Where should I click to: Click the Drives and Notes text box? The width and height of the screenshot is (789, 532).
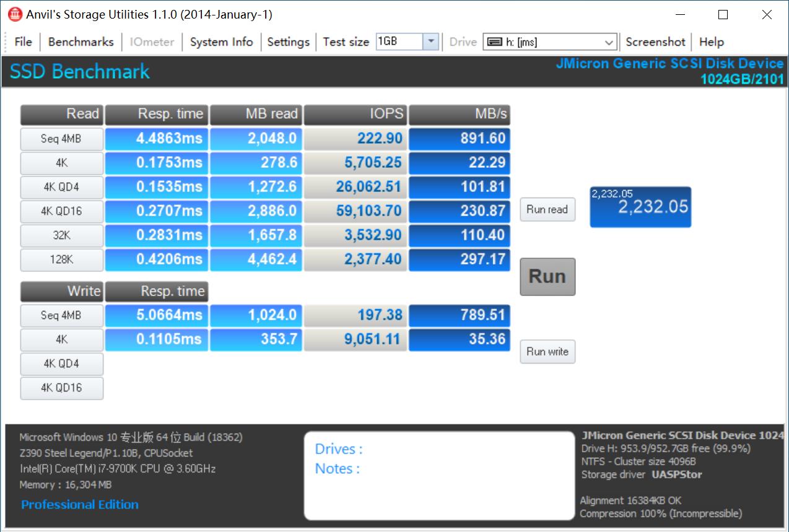point(439,476)
